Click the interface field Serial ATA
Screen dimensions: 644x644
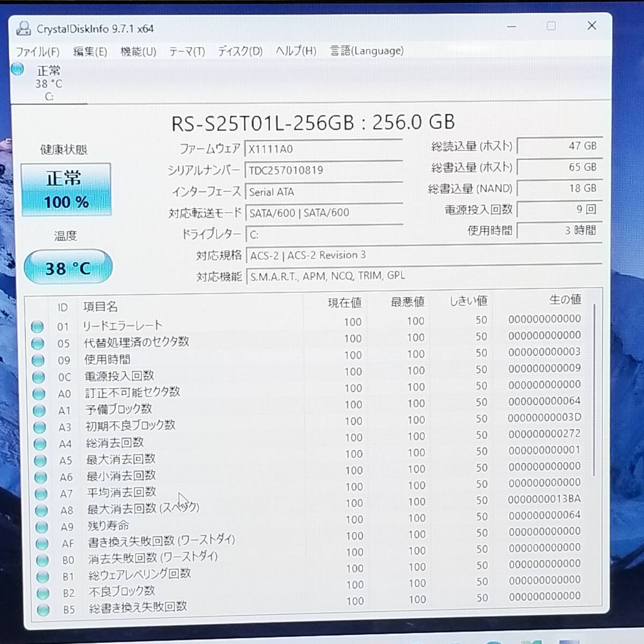[x=324, y=192]
